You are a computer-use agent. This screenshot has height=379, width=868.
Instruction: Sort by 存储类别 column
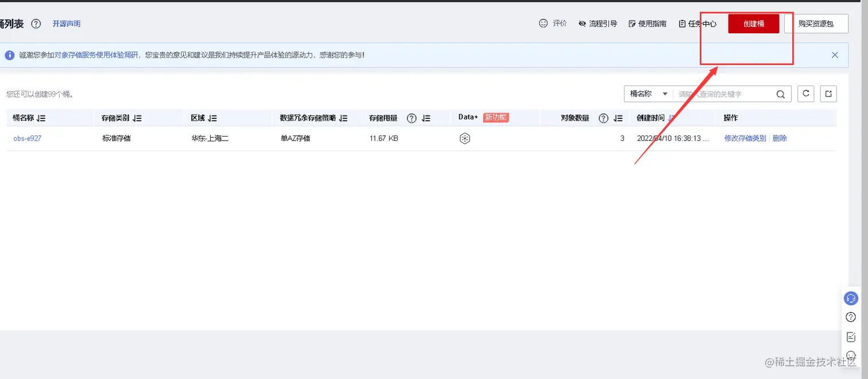137,118
